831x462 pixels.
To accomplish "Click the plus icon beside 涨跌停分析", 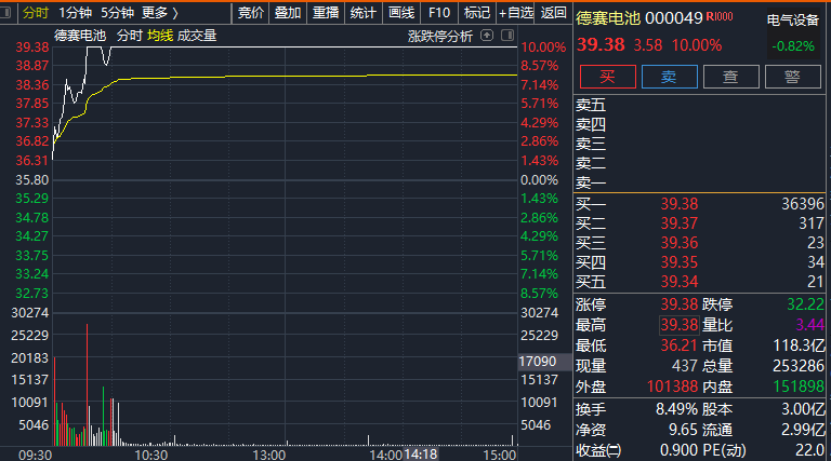I will (x=487, y=36).
